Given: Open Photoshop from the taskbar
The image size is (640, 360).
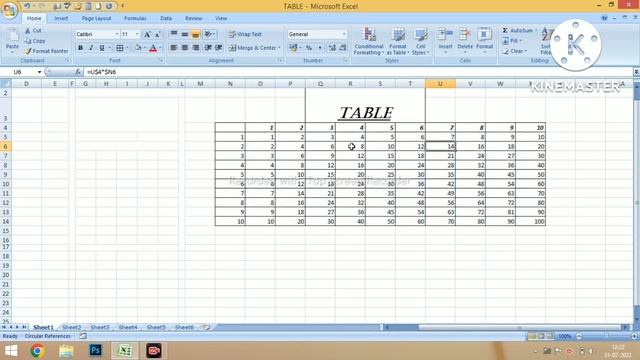Looking at the screenshot, I should [x=96, y=351].
